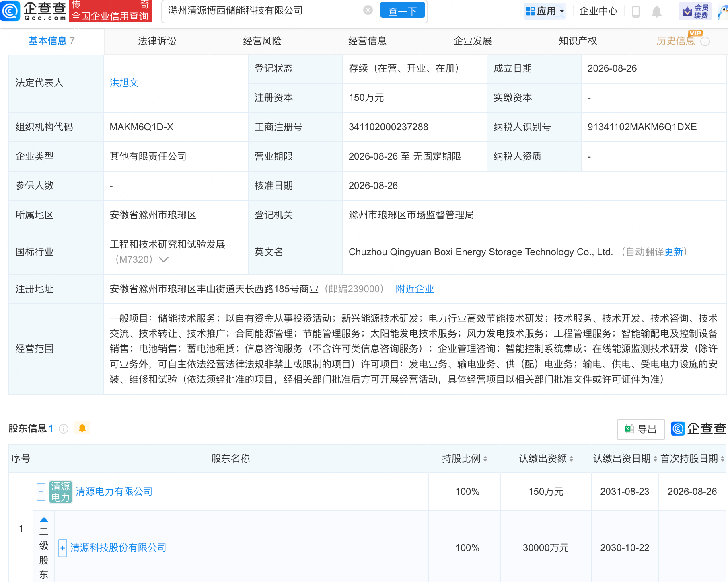Click the 营业期限 value text
Image resolution: width=728 pixels, height=582 pixels.
point(405,156)
